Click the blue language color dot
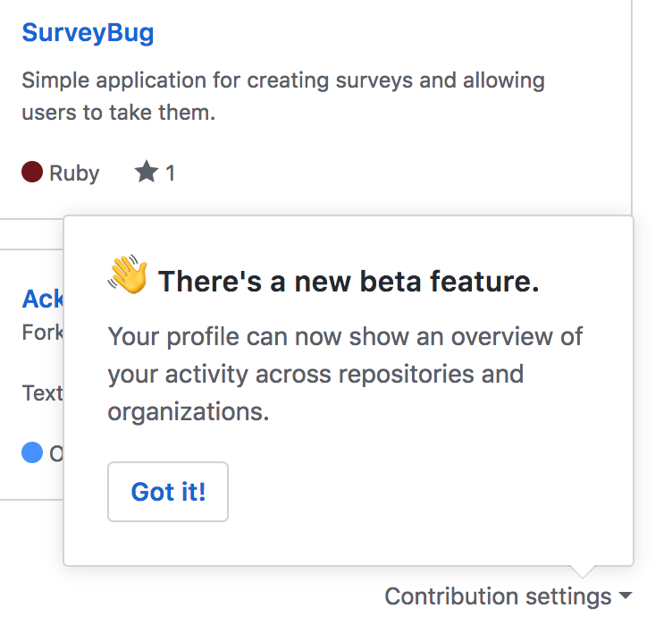672x625 pixels. pos(32,452)
